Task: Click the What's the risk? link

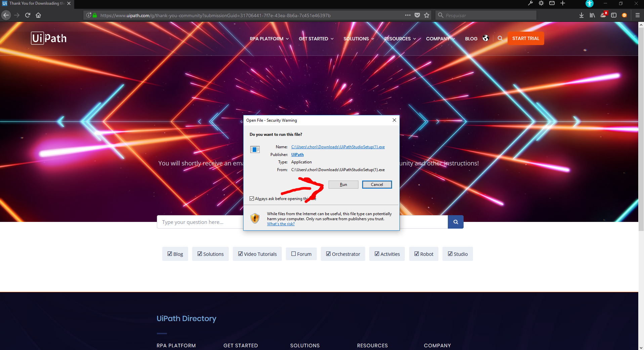Action: 281,224
